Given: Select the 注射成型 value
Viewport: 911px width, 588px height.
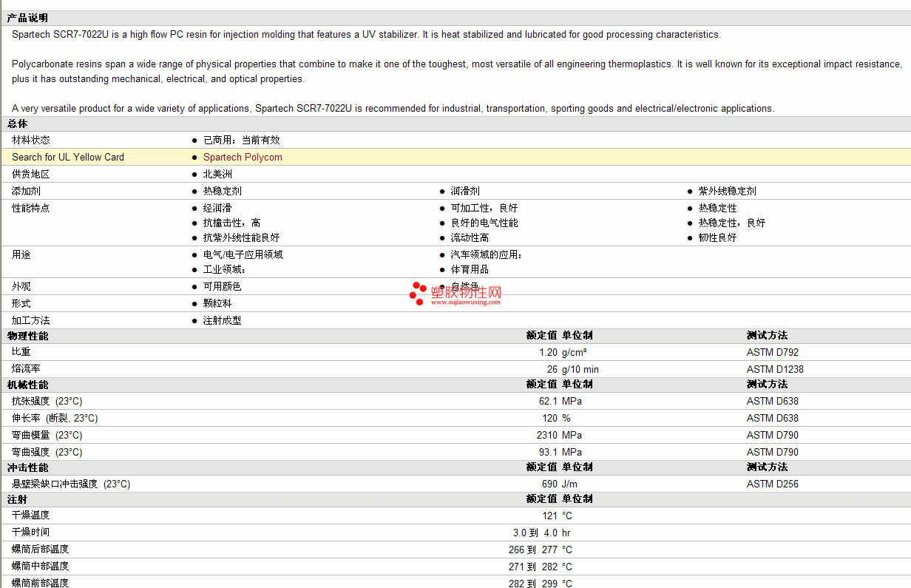Looking at the screenshot, I should 223,320.
